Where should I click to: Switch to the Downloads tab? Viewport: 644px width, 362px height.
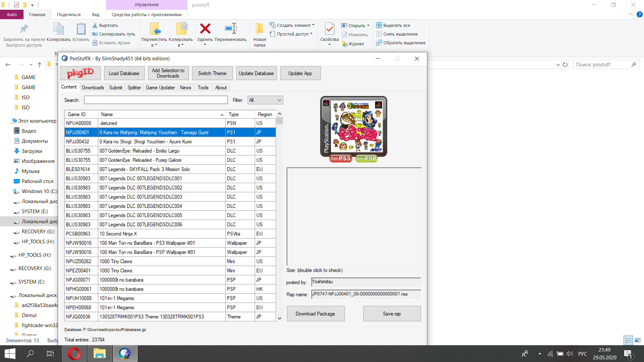click(93, 87)
